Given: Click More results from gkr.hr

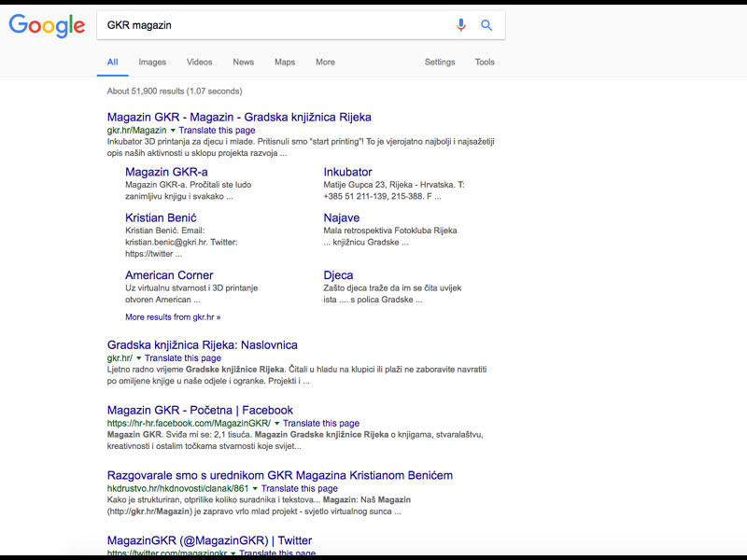Looking at the screenshot, I should 173,317.
